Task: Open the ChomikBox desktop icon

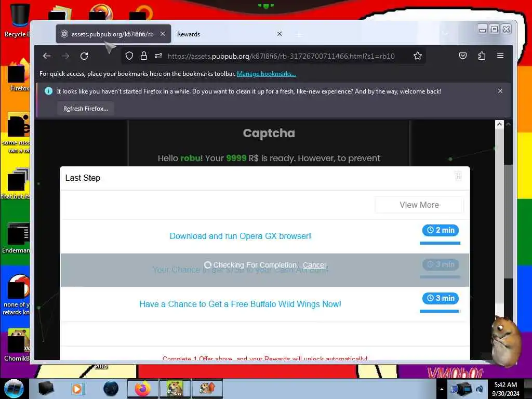Action: click(17, 344)
